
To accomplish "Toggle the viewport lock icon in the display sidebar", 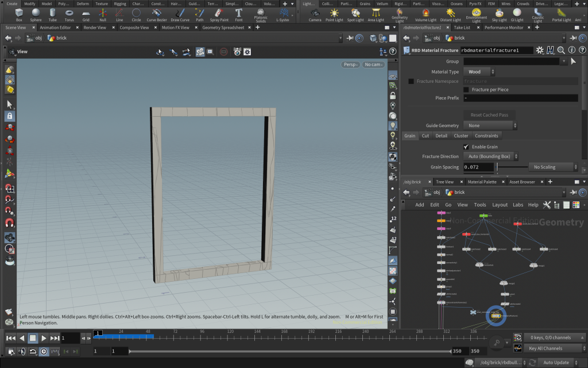I will pyautogui.click(x=393, y=96).
